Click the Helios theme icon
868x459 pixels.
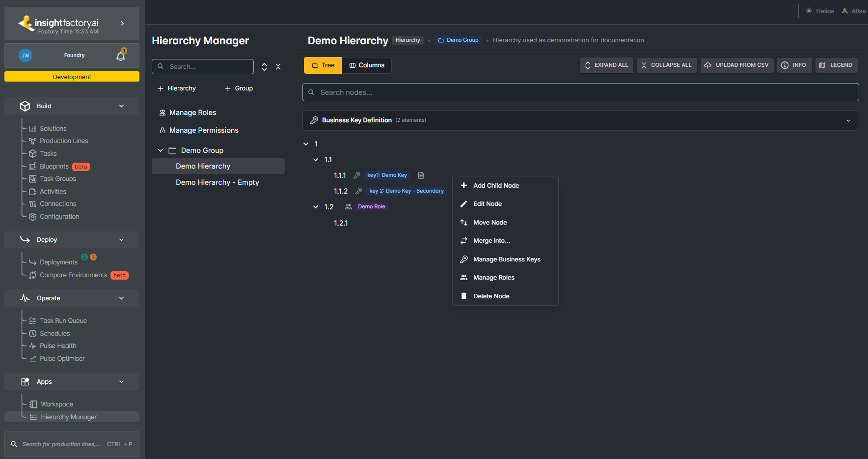click(x=809, y=11)
